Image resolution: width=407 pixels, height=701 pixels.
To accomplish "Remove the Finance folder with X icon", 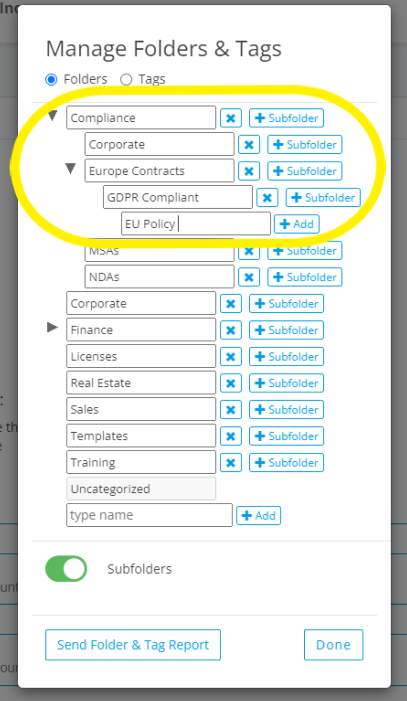I will (x=231, y=330).
